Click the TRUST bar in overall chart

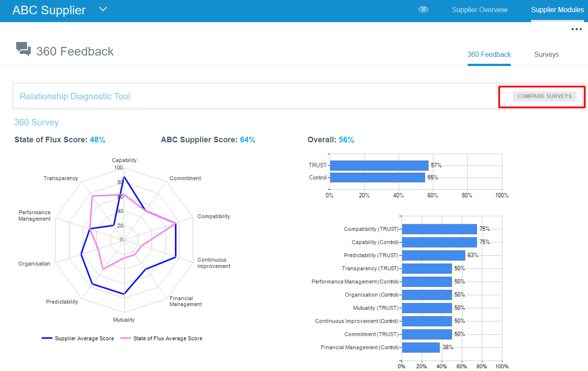click(379, 165)
